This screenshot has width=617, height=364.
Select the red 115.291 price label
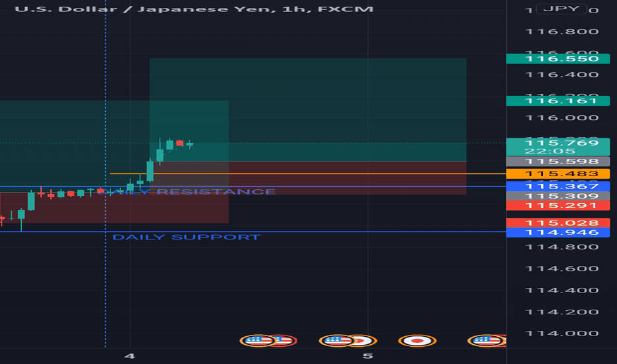(x=558, y=205)
